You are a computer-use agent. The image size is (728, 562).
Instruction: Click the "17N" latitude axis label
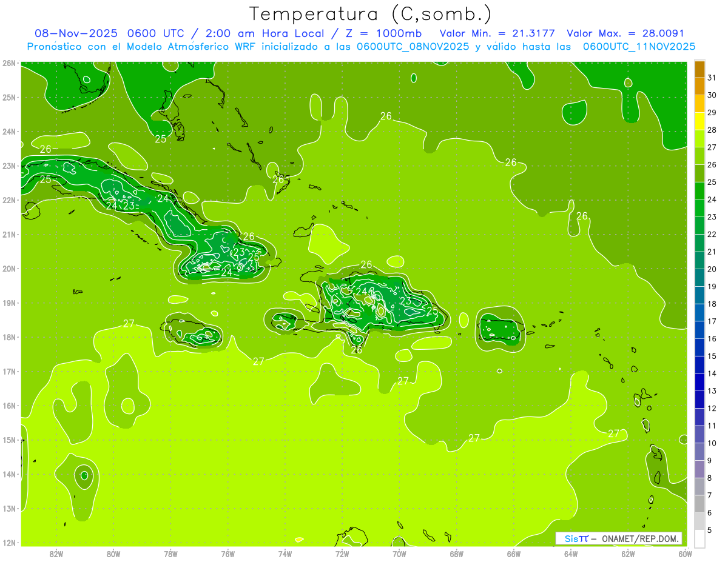tap(8, 372)
